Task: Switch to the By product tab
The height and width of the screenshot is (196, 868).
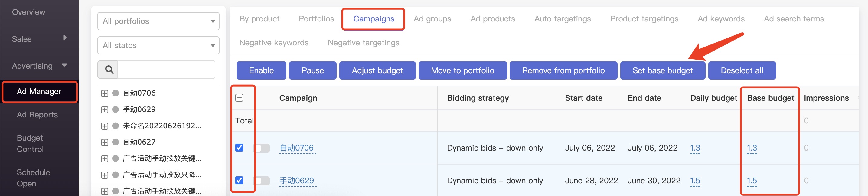Action: pos(259,19)
